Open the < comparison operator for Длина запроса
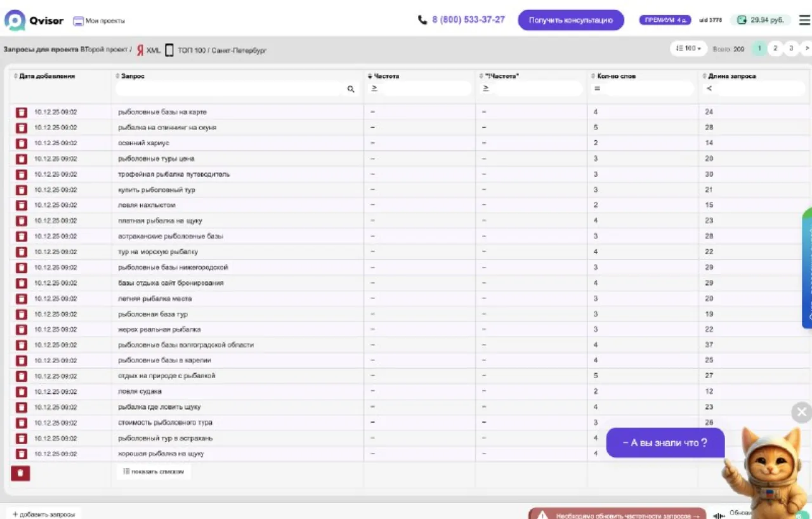This screenshot has height=519, width=812. pyautogui.click(x=709, y=89)
